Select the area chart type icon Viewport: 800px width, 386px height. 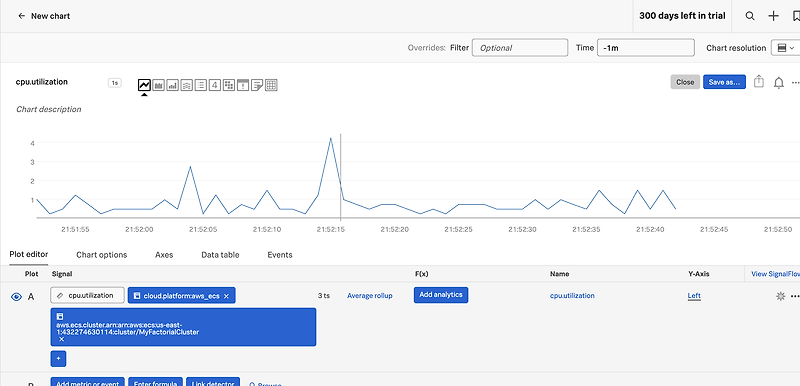(x=159, y=85)
